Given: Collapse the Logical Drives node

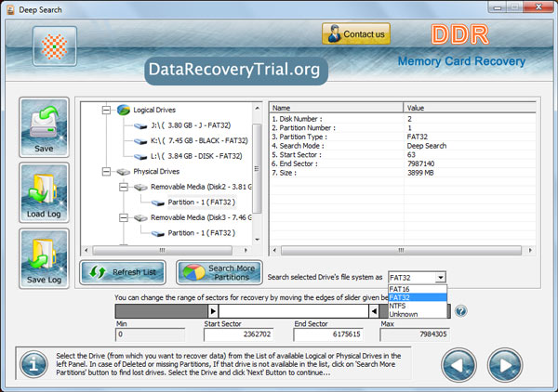Looking at the screenshot, I should (106, 110).
